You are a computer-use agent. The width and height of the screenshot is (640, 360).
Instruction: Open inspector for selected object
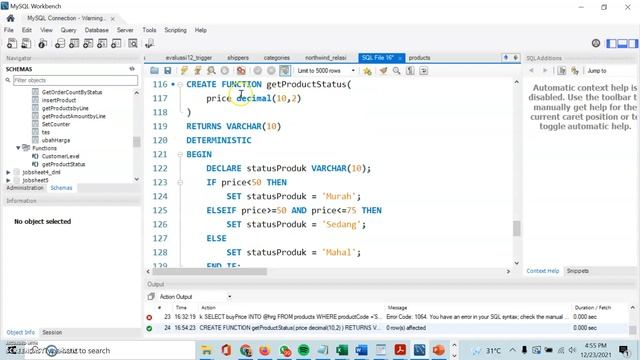point(42,43)
